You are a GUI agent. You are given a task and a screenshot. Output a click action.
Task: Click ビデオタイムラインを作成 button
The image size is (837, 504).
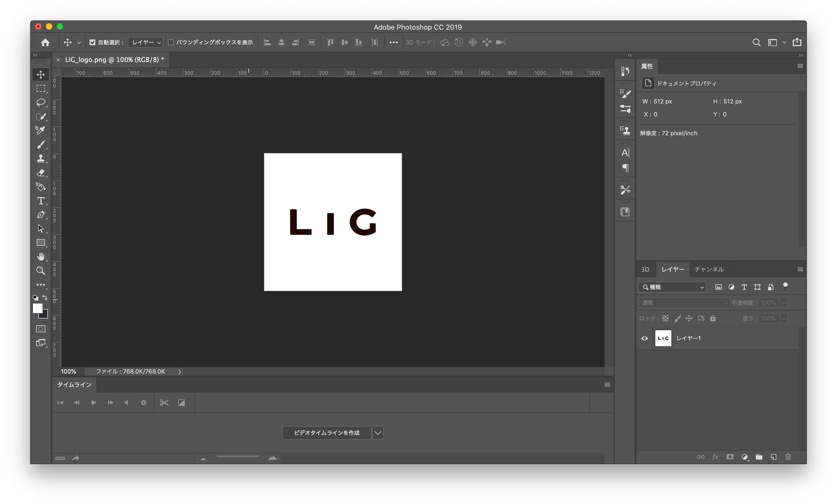click(x=327, y=433)
